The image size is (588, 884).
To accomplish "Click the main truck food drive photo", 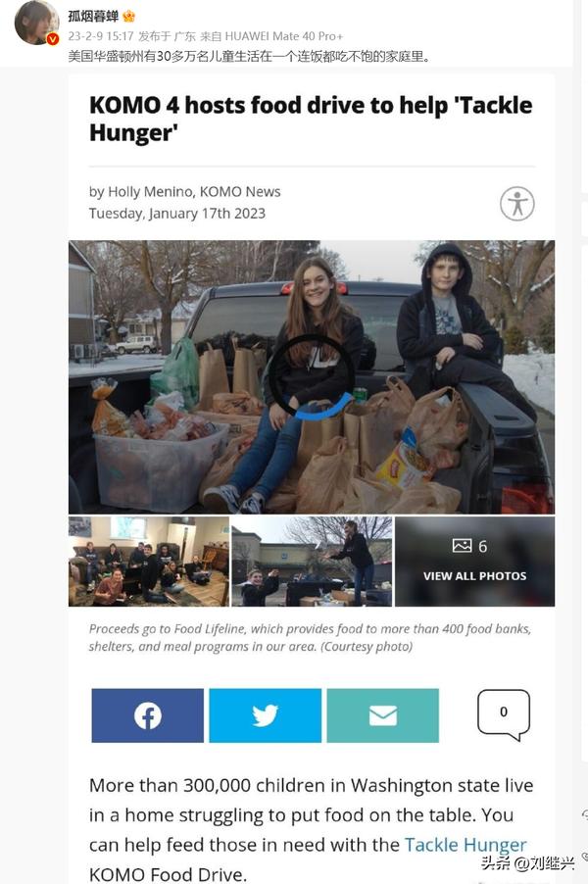I will click(312, 377).
